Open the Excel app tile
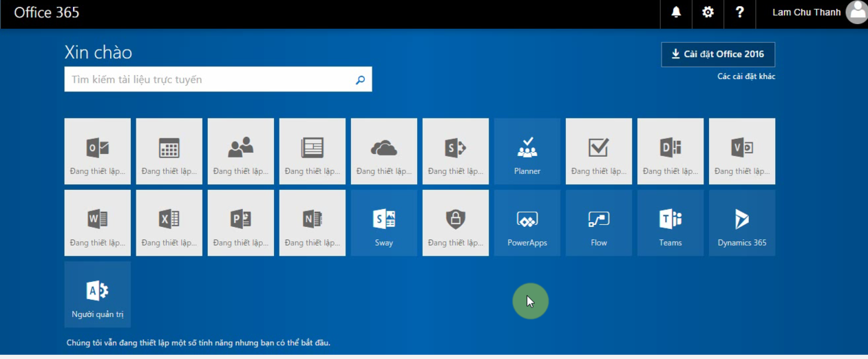This screenshot has width=868, height=359. click(x=169, y=223)
